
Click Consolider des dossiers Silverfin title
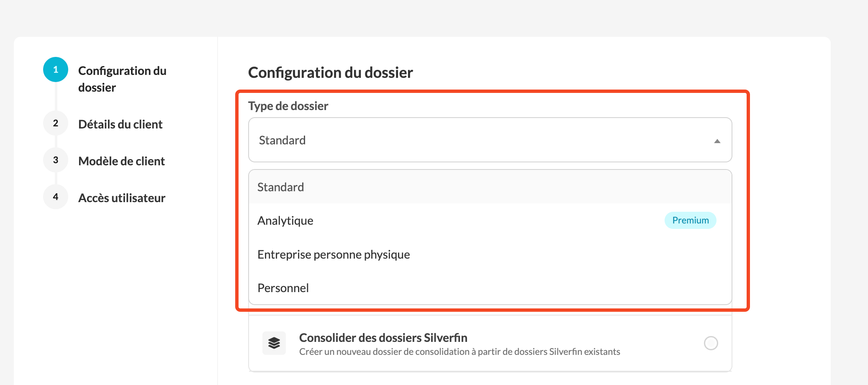[x=383, y=338]
